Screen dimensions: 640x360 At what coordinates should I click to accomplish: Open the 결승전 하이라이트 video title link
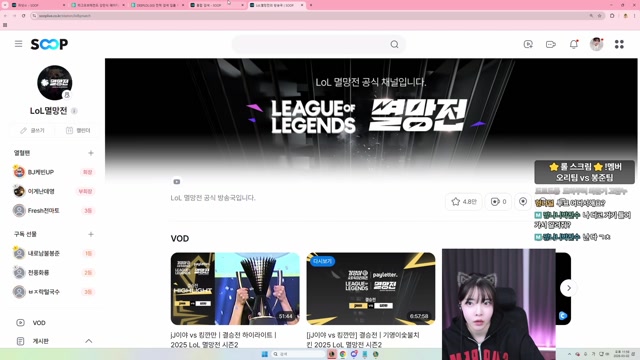(223, 340)
